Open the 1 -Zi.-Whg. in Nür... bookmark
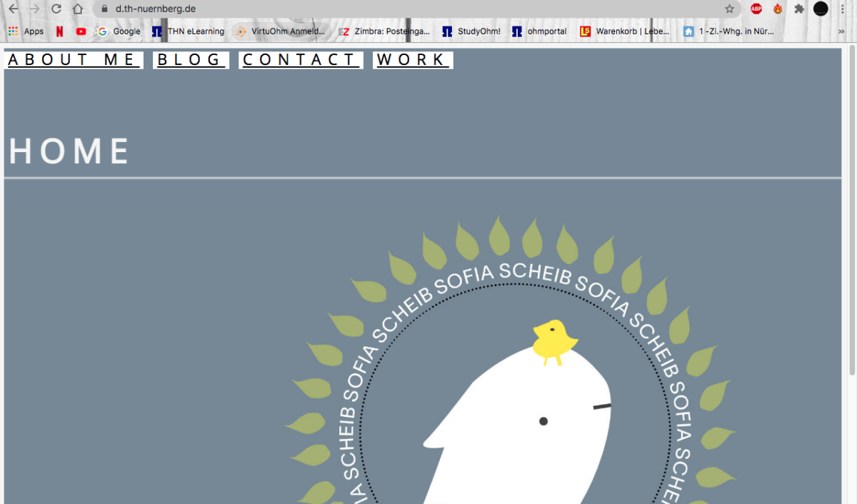This screenshot has height=504, width=857. [x=728, y=31]
